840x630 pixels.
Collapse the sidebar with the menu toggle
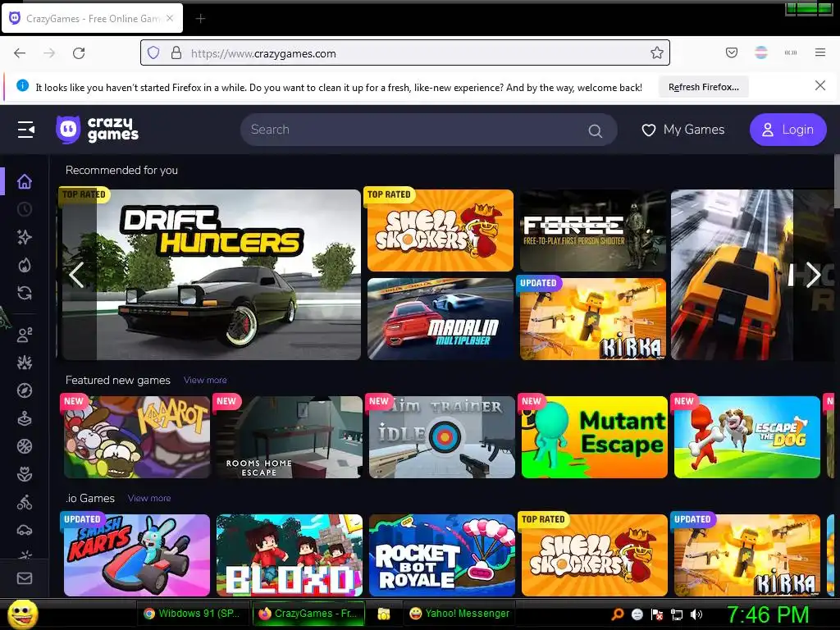point(25,130)
